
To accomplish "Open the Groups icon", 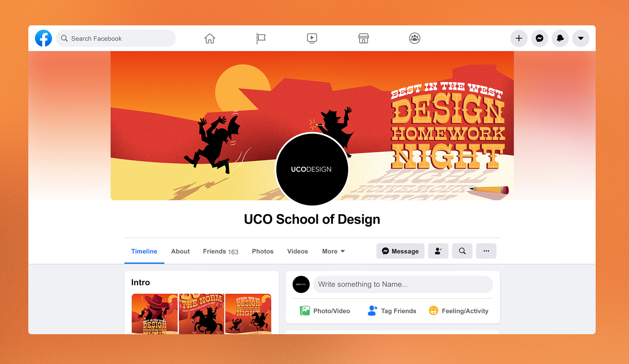I will [x=414, y=38].
